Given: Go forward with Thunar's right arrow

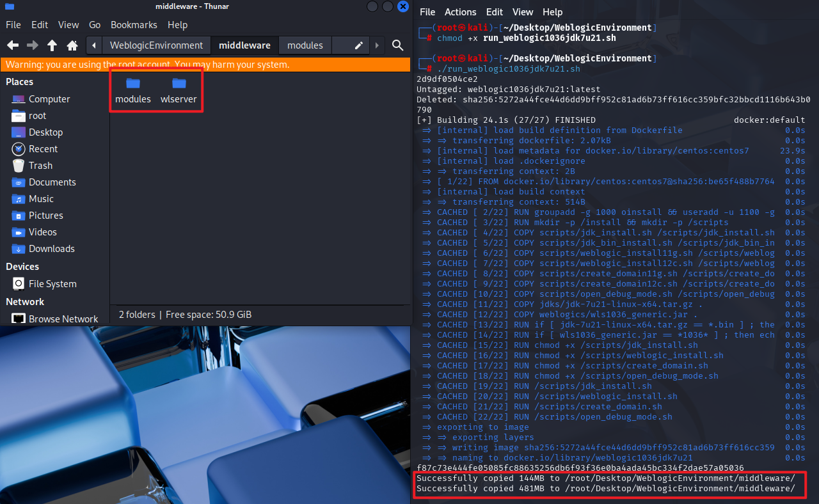Looking at the screenshot, I should [33, 45].
